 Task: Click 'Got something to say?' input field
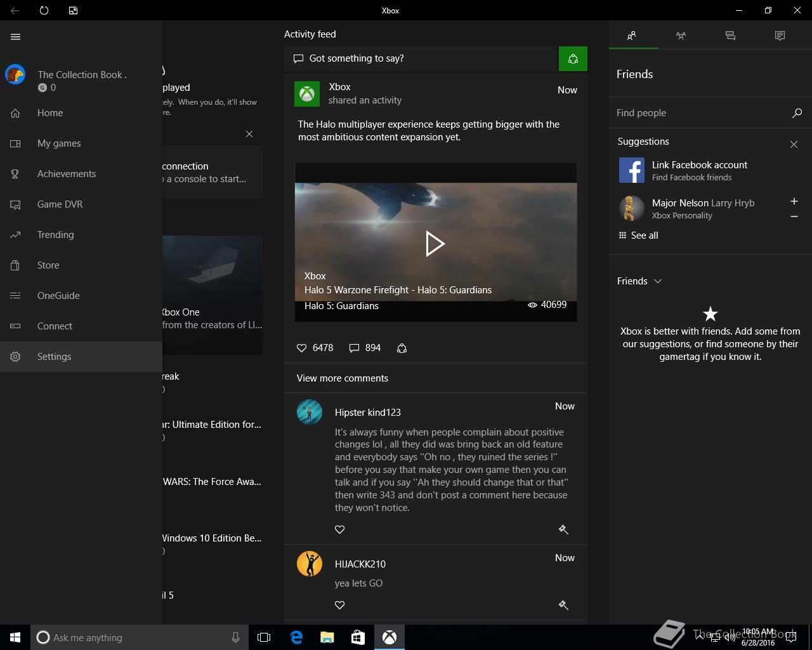[421, 58]
